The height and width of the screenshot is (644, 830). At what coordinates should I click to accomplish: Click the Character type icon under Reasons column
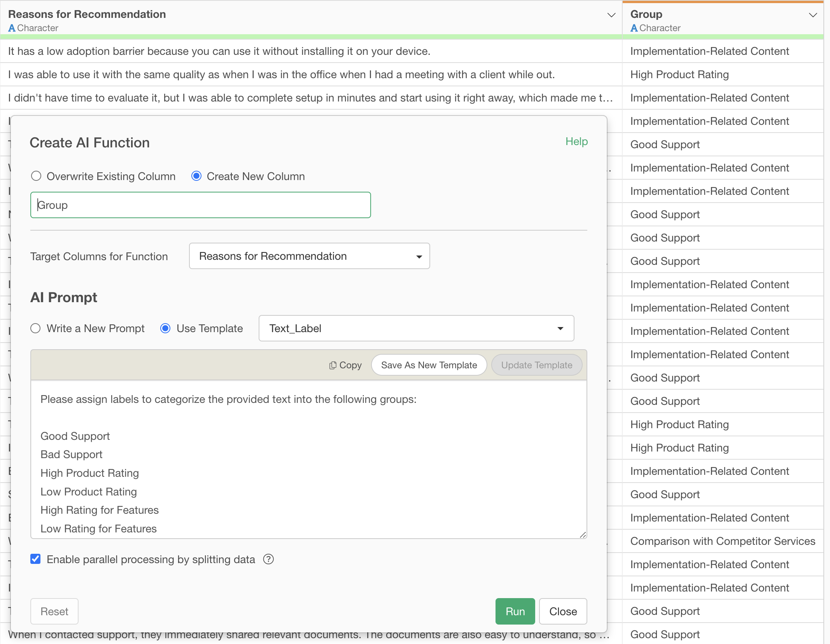12,28
